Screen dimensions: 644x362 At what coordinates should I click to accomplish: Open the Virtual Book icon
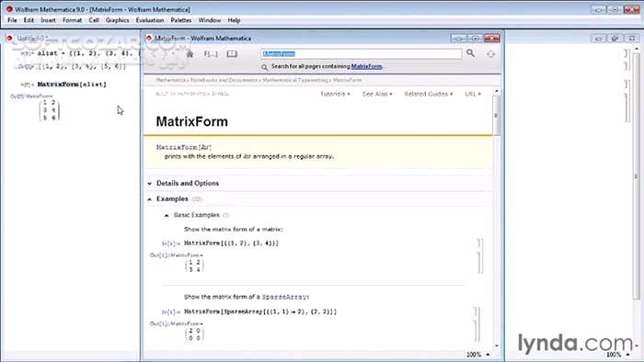[232, 54]
